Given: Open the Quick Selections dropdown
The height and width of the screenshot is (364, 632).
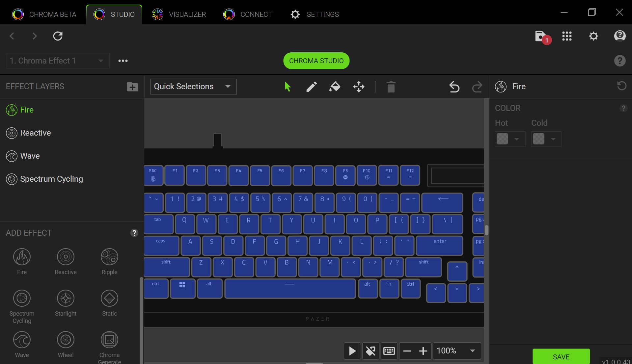Looking at the screenshot, I should pos(193,87).
